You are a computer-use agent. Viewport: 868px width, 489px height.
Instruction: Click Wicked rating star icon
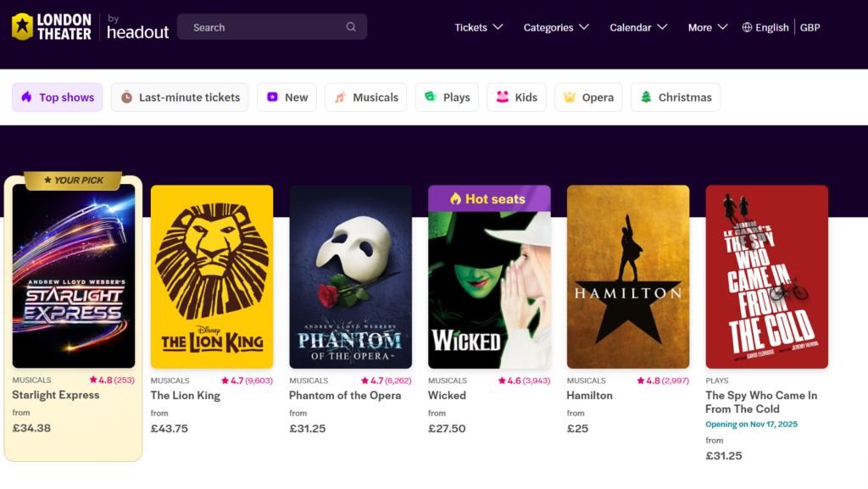pyautogui.click(x=502, y=381)
